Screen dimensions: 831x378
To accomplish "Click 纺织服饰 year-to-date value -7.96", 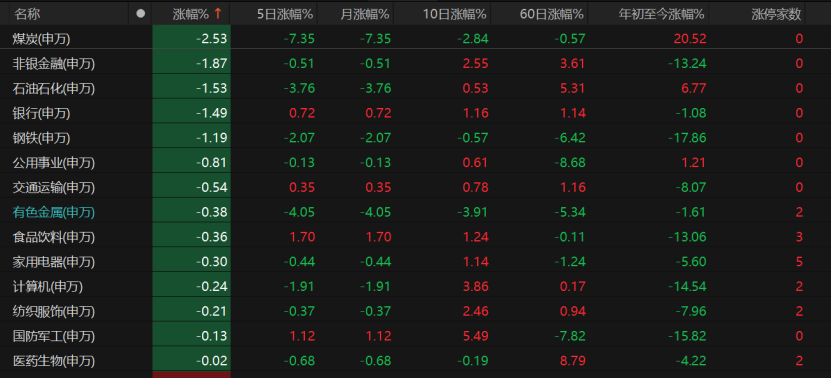I will 690,311.
